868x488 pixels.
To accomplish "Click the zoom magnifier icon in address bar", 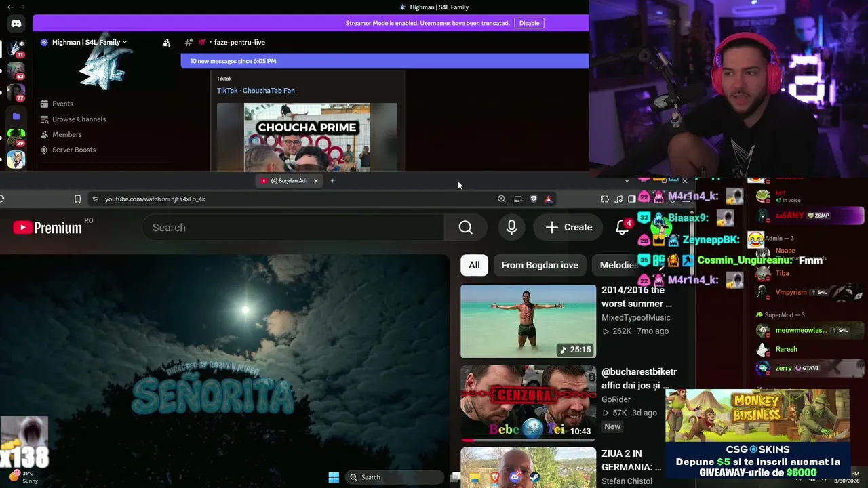I will pos(502,199).
